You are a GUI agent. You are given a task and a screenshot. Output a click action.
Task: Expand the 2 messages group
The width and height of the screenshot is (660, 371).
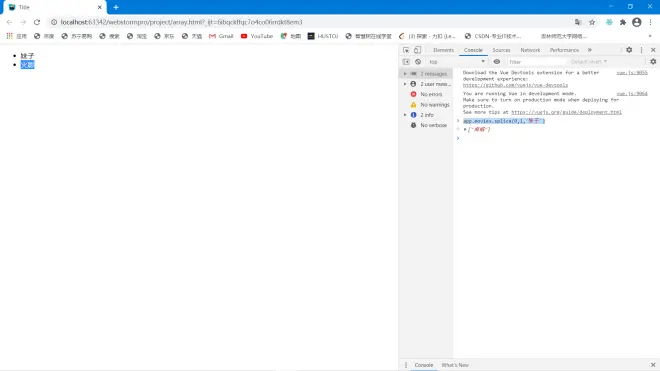tap(426, 74)
